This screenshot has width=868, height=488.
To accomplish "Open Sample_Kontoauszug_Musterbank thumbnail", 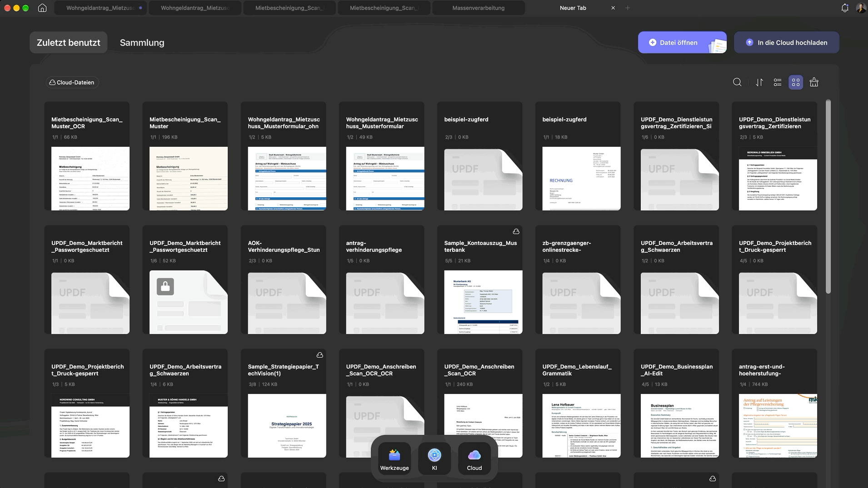I will point(483,302).
